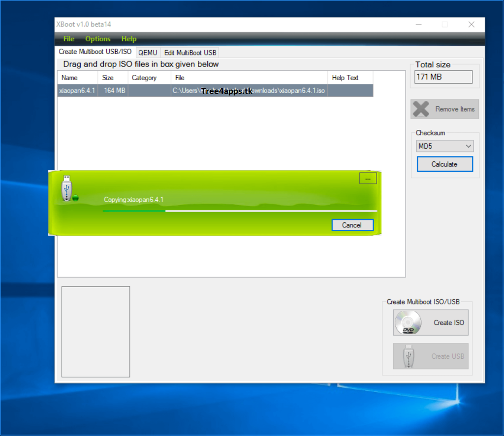504x436 pixels.
Task: Open the File menu
Action: pos(68,39)
